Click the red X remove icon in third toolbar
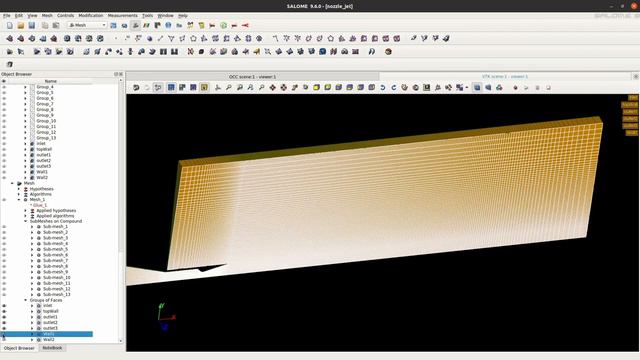 pos(190,51)
